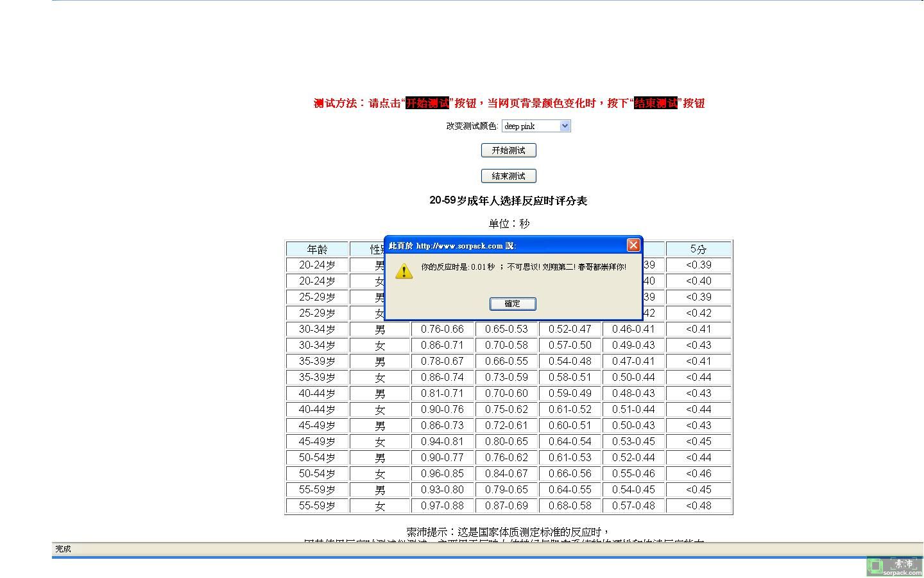Click the green sorpack.com logo watermark
Screen dimensions: 924x578
click(x=894, y=566)
